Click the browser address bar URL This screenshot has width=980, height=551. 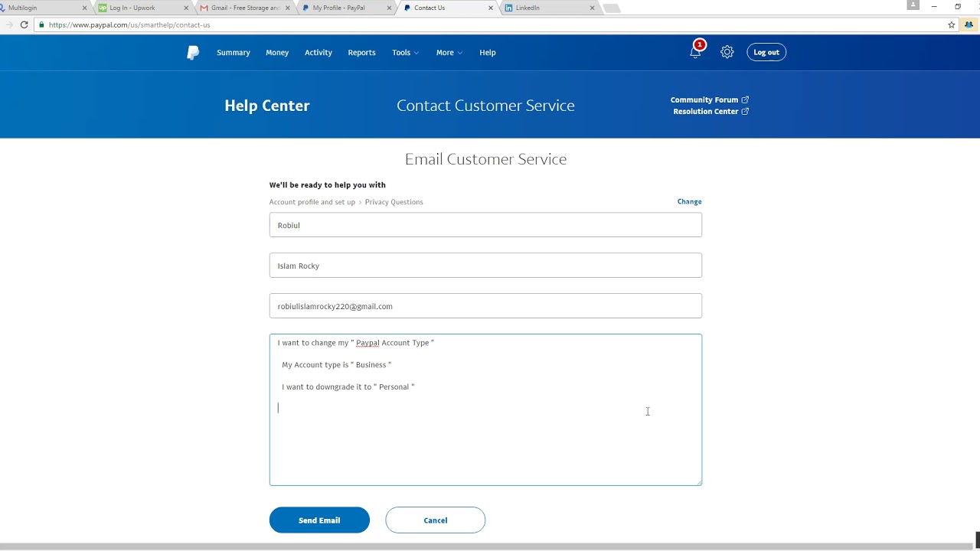129,24
